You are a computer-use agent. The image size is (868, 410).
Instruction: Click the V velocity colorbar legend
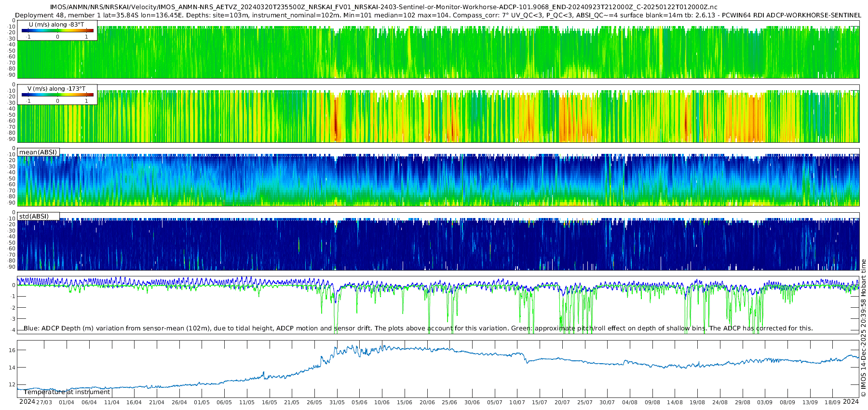click(x=57, y=95)
